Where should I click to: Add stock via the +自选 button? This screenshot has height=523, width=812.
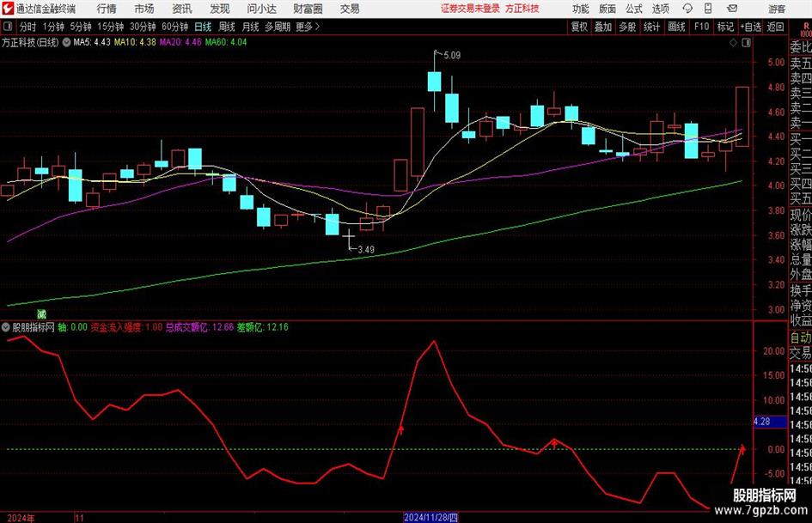click(751, 27)
